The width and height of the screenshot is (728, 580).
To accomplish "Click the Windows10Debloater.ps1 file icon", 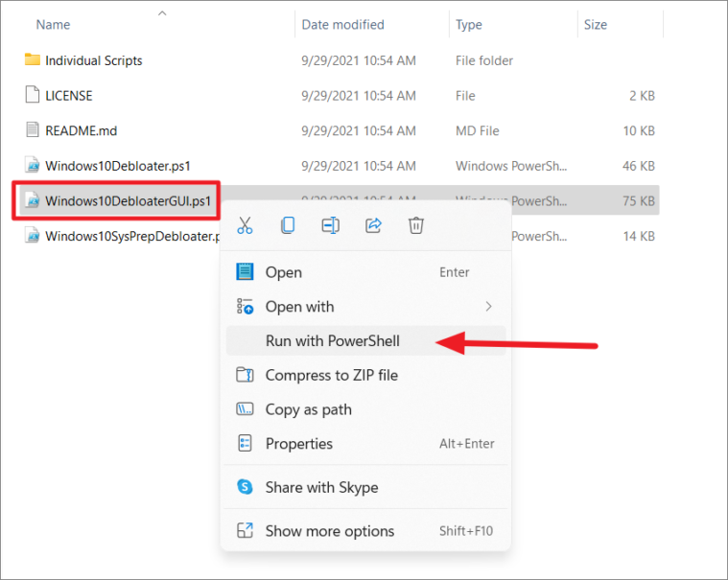I will point(32,165).
